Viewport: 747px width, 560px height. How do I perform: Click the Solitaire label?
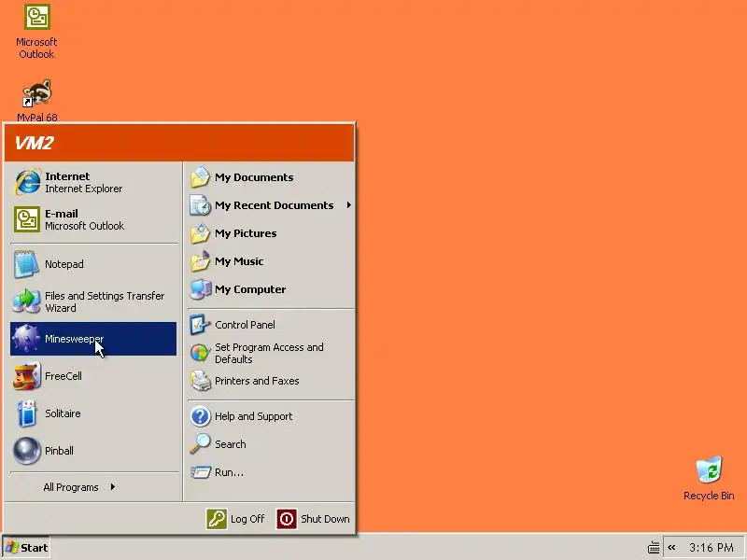click(63, 413)
